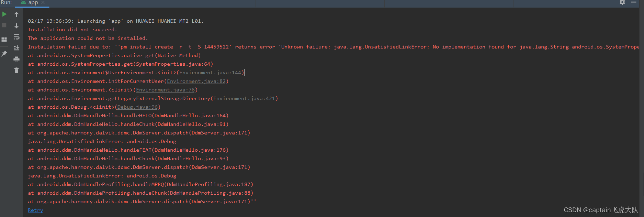Click 'Installation failed due to' error line
This screenshot has height=217, width=644.
coord(333,47)
